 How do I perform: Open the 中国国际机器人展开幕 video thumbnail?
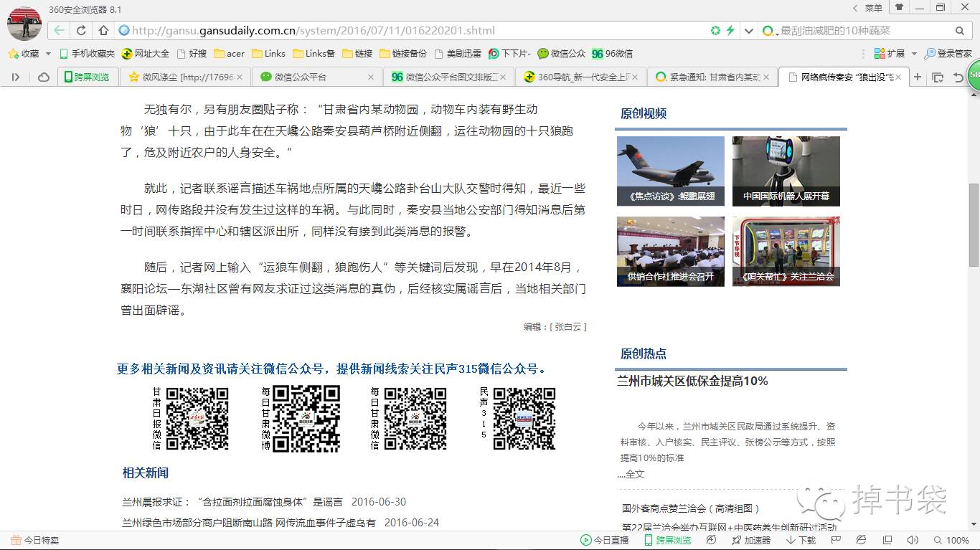(786, 171)
